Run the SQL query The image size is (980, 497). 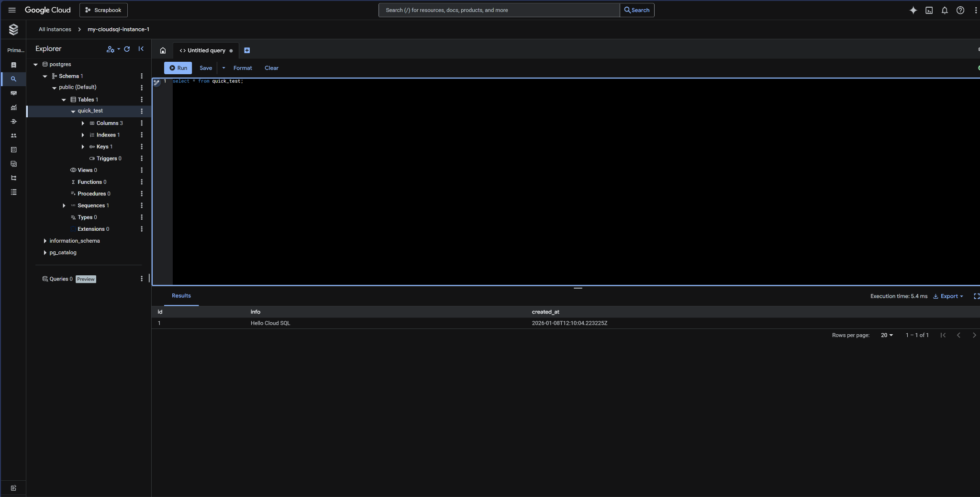tap(178, 68)
